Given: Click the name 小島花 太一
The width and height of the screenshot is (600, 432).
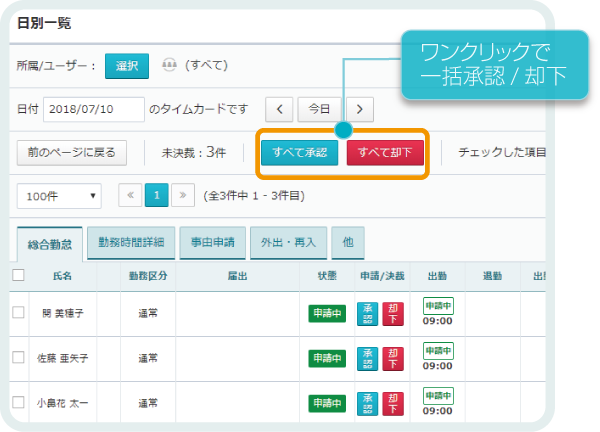Looking at the screenshot, I should (63, 403).
